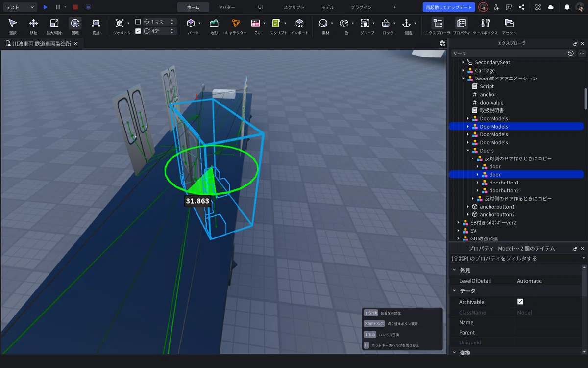The height and width of the screenshot is (368, 588).
Task: Collapse the 外見 (Appearance) property section
Action: [454, 270]
